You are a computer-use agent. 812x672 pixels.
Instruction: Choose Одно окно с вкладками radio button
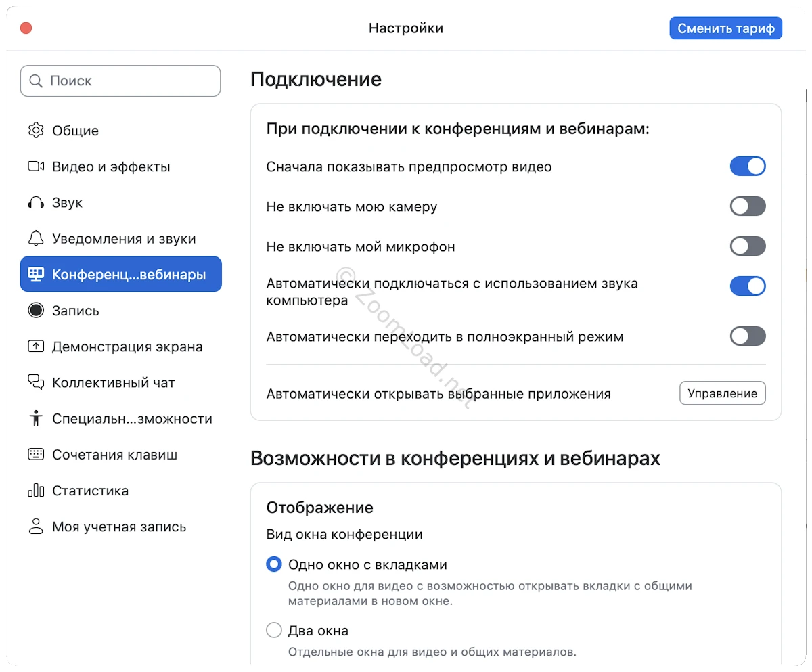[x=274, y=564]
